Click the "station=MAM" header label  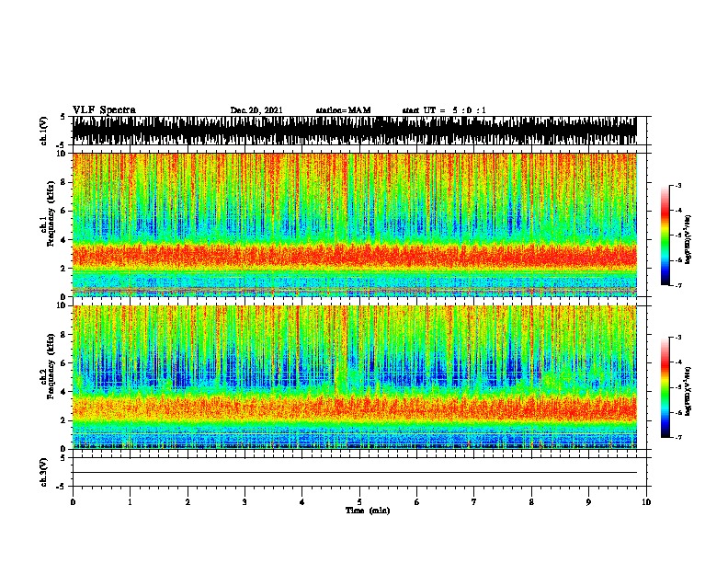tap(343, 110)
